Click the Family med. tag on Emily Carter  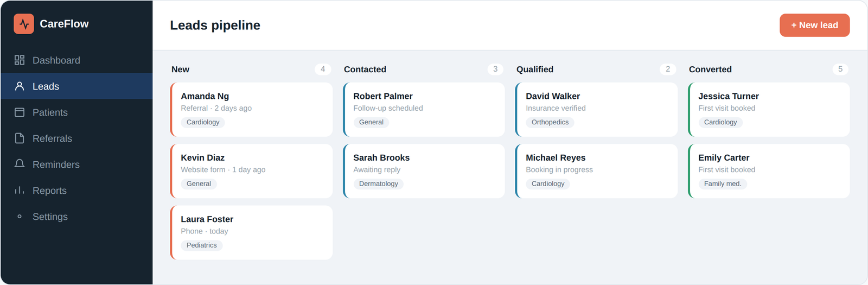pos(723,184)
